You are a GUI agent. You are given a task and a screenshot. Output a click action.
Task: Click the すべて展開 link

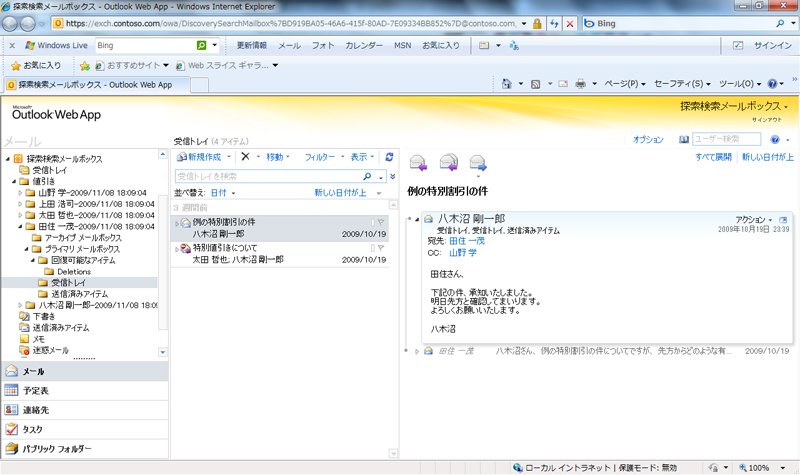[x=713, y=157]
